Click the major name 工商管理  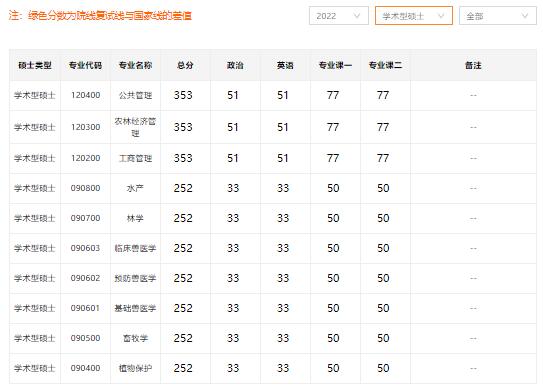pyautogui.click(x=135, y=158)
